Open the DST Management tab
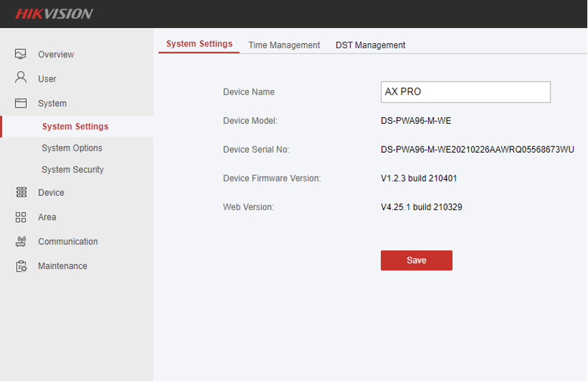 (370, 45)
